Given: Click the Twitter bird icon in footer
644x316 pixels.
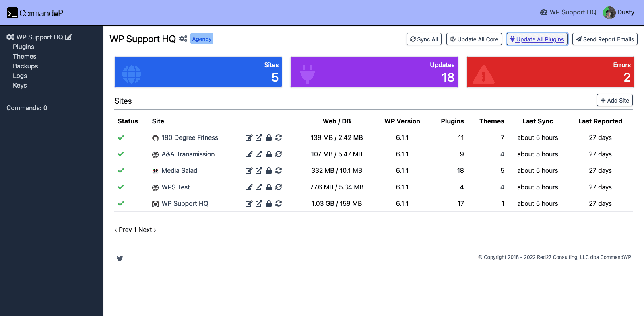Looking at the screenshot, I should pos(120,259).
